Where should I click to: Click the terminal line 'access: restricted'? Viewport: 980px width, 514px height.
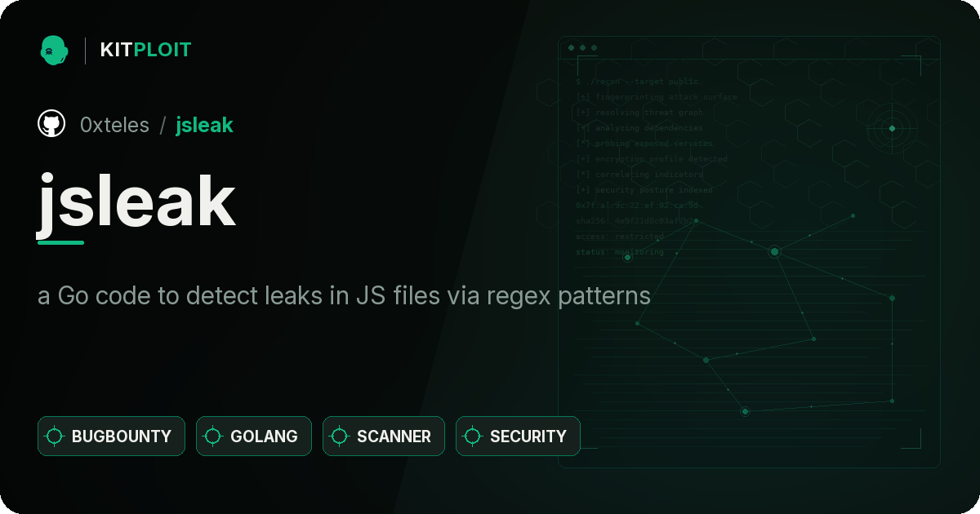620,237
